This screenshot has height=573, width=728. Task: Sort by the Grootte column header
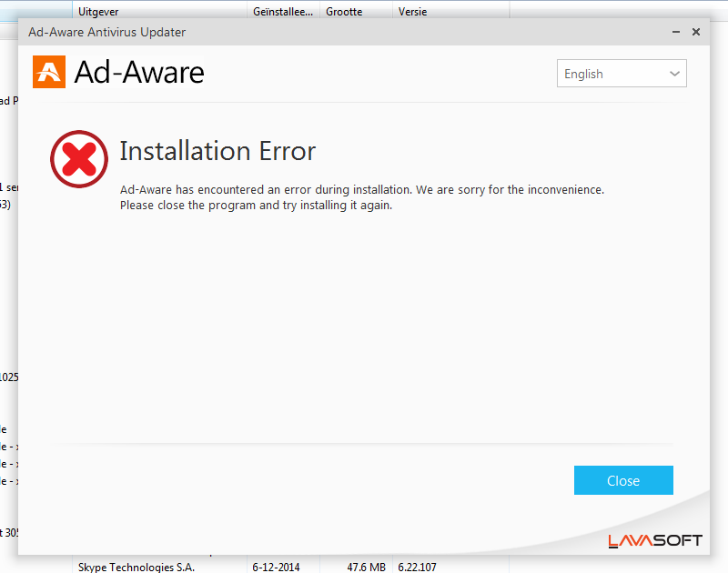[x=356, y=12]
